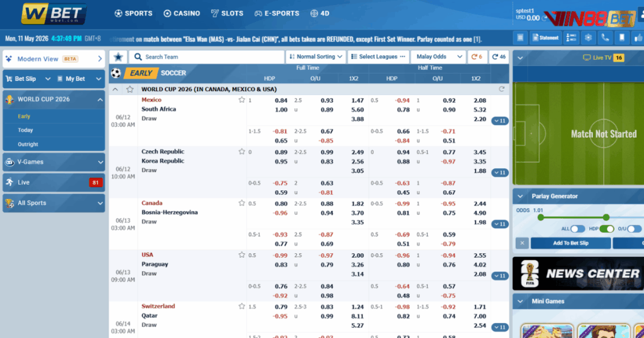Refresh early odds counter showing 46

499,57
